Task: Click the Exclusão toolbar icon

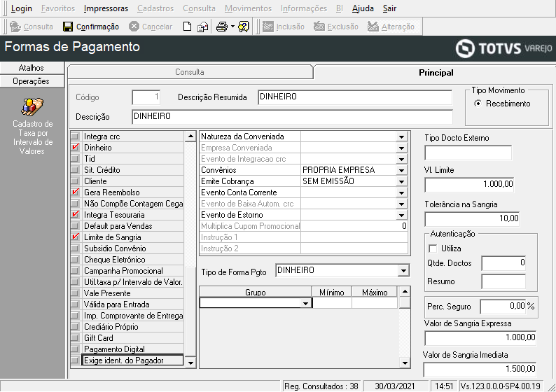Action: (x=319, y=27)
